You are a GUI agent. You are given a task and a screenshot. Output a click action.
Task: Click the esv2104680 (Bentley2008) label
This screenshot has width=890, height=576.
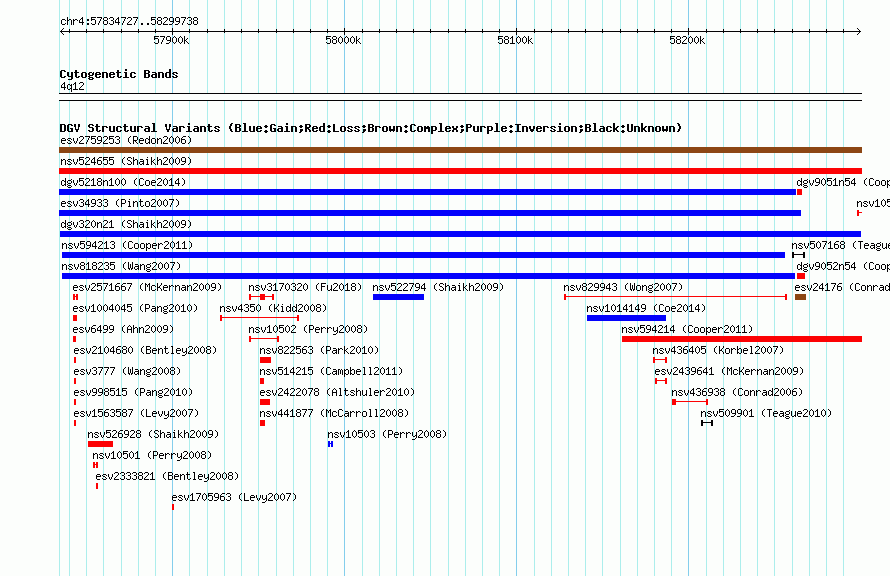click(145, 350)
